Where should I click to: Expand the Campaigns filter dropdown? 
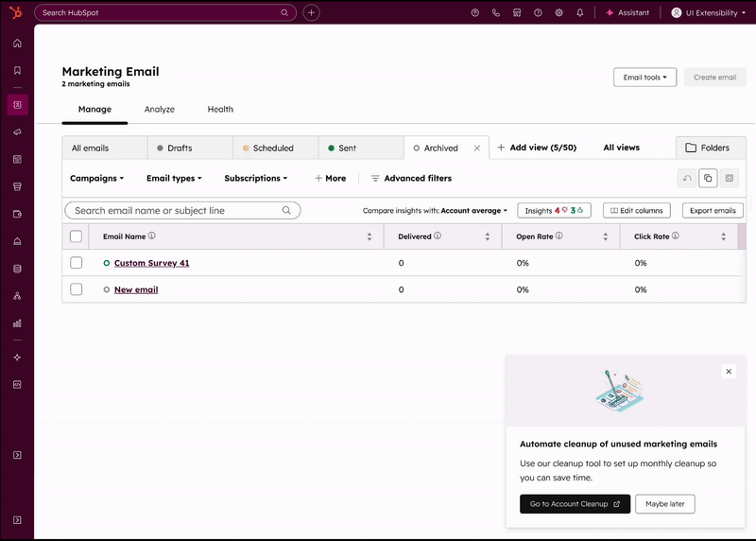click(97, 178)
